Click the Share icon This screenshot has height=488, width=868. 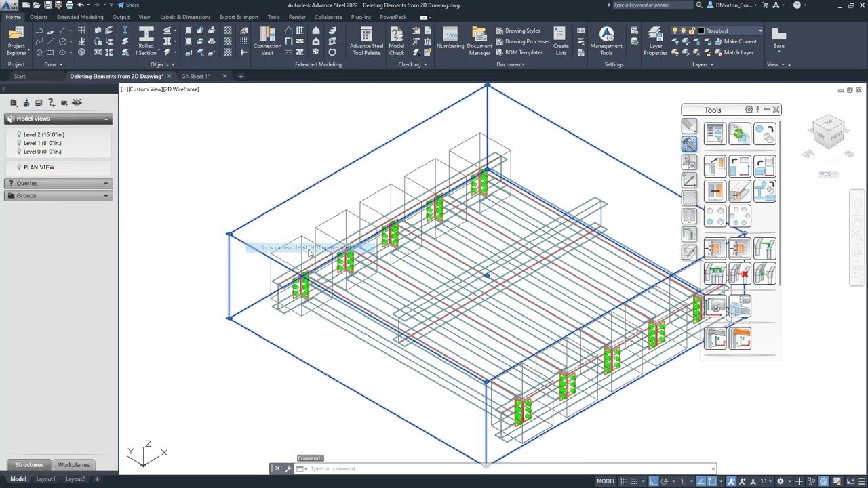click(127, 5)
